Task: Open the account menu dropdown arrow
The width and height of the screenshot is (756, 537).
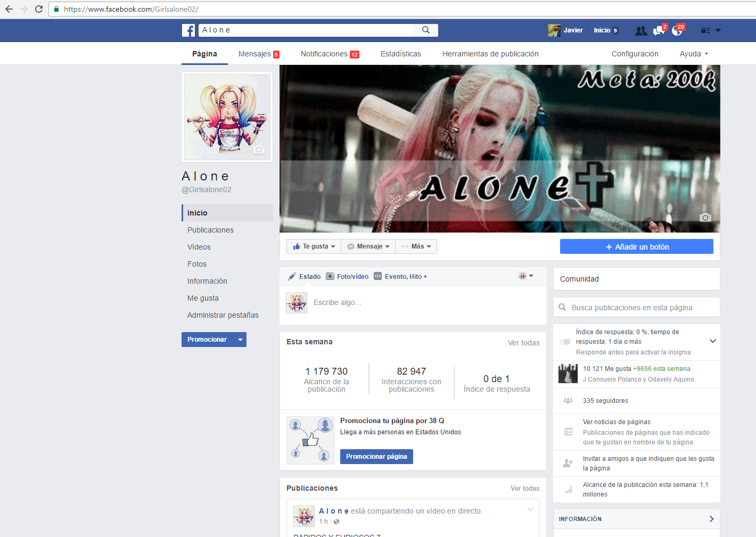Action: (718, 30)
